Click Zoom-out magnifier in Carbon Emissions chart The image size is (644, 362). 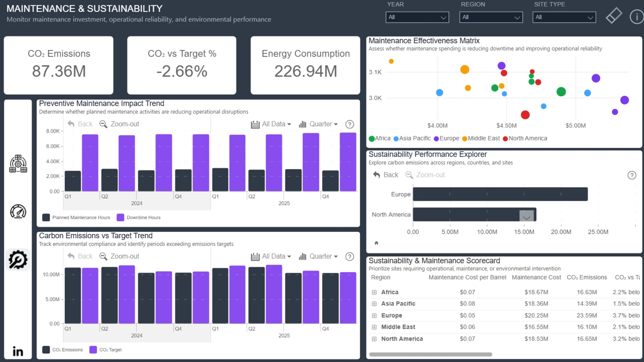103,256
